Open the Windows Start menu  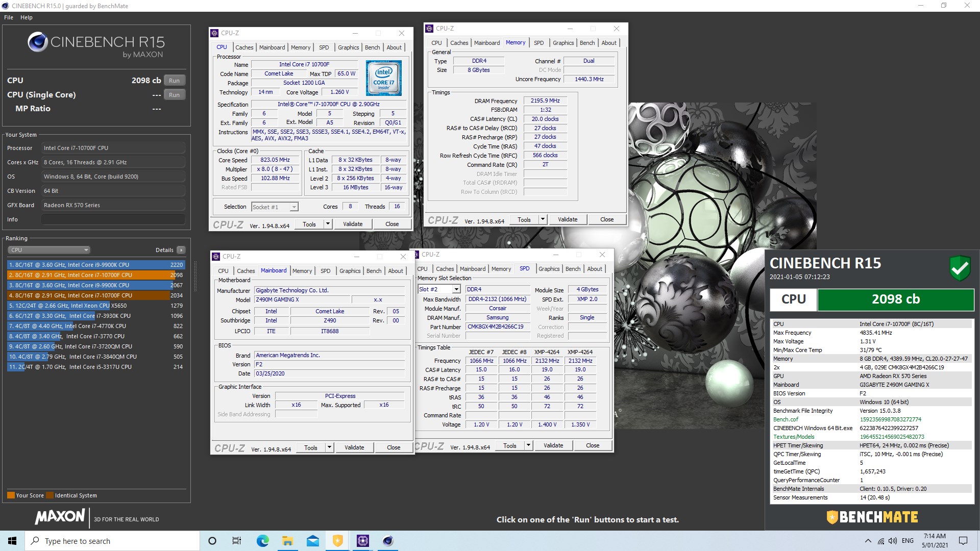click(x=12, y=541)
